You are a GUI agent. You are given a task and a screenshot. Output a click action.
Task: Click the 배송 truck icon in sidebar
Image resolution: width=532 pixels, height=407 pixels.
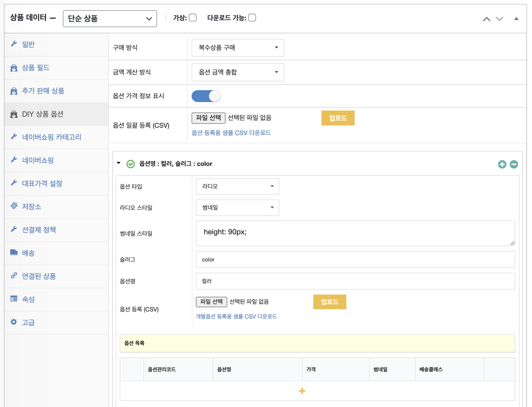point(14,252)
